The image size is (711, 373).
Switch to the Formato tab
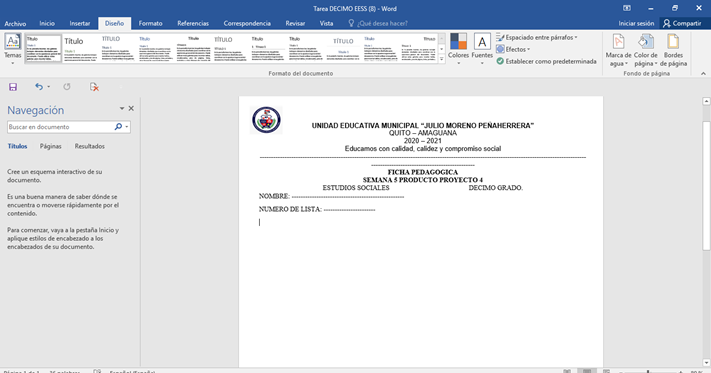click(151, 23)
